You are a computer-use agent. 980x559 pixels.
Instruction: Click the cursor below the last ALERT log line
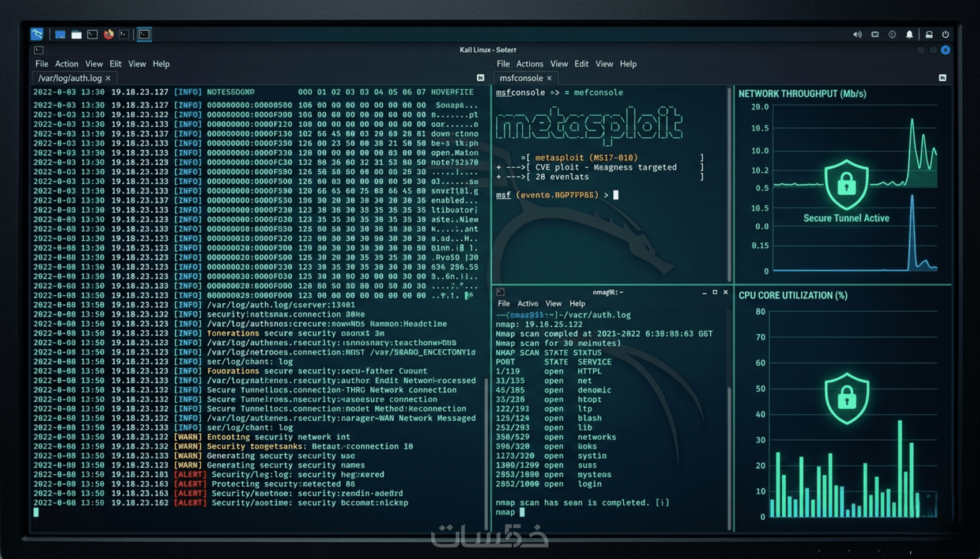(36, 512)
